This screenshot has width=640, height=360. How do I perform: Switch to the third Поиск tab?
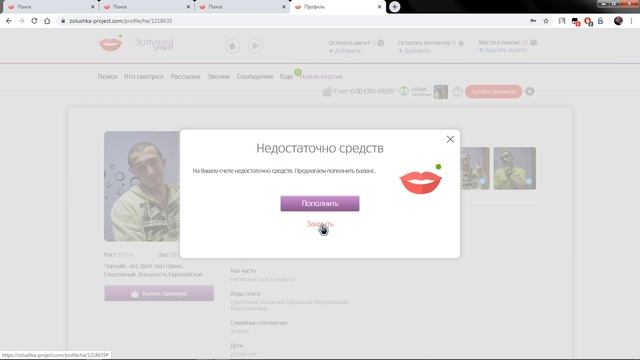241,7
